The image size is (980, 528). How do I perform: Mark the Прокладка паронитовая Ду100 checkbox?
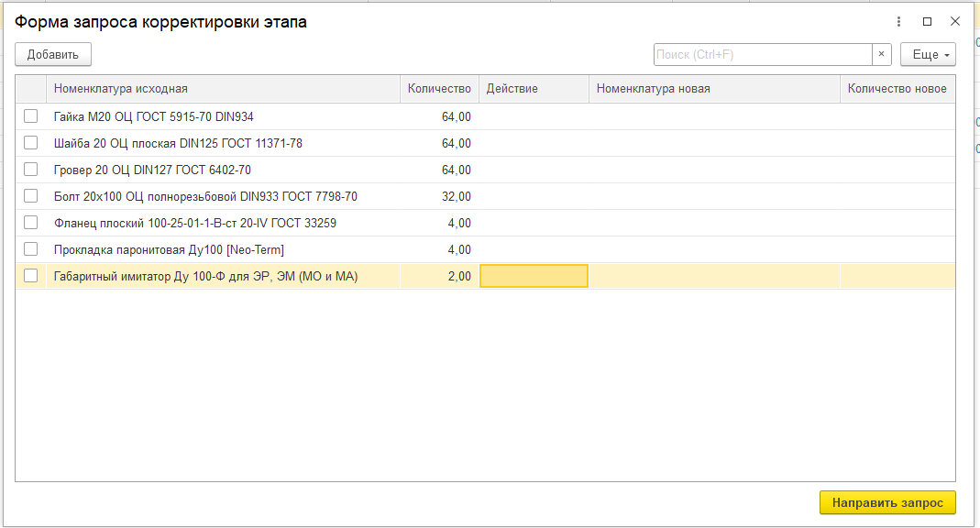(30, 249)
